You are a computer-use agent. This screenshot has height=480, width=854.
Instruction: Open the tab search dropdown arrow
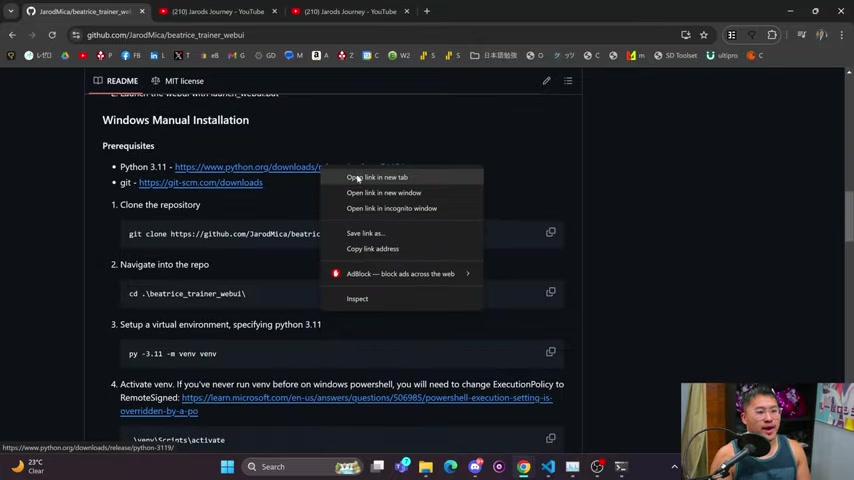coord(11,11)
